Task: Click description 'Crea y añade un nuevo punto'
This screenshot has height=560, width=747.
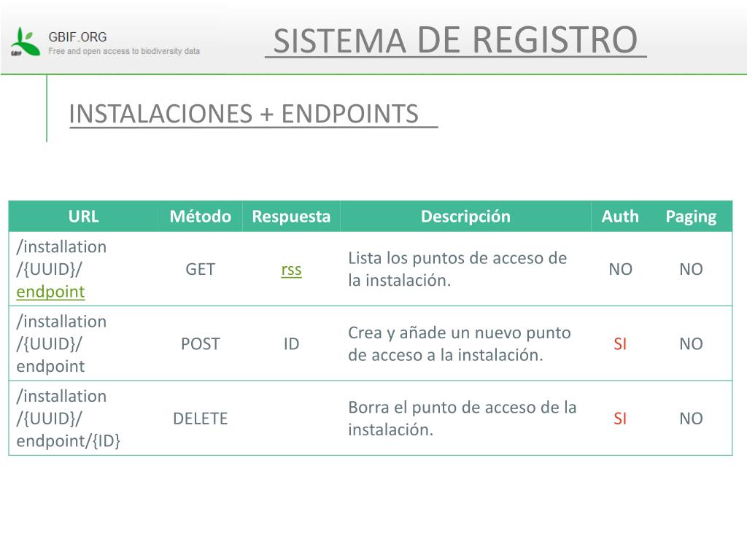Action: pos(460,344)
